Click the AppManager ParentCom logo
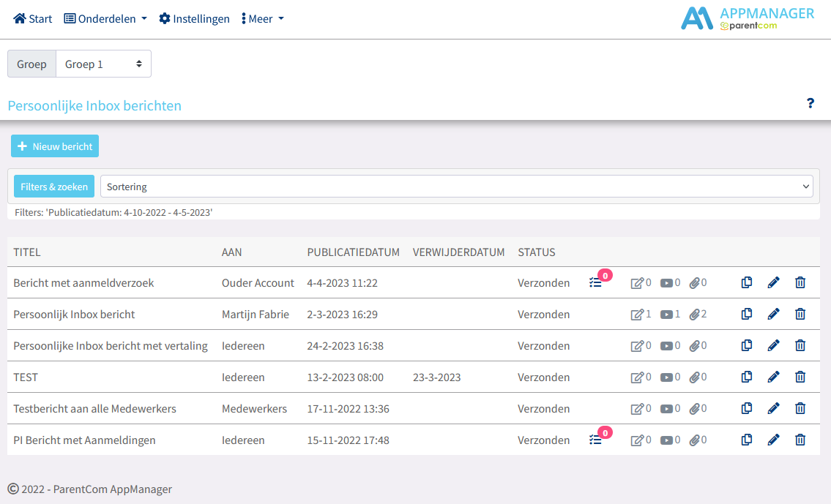Image resolution: width=831 pixels, height=504 pixels. tap(748, 18)
